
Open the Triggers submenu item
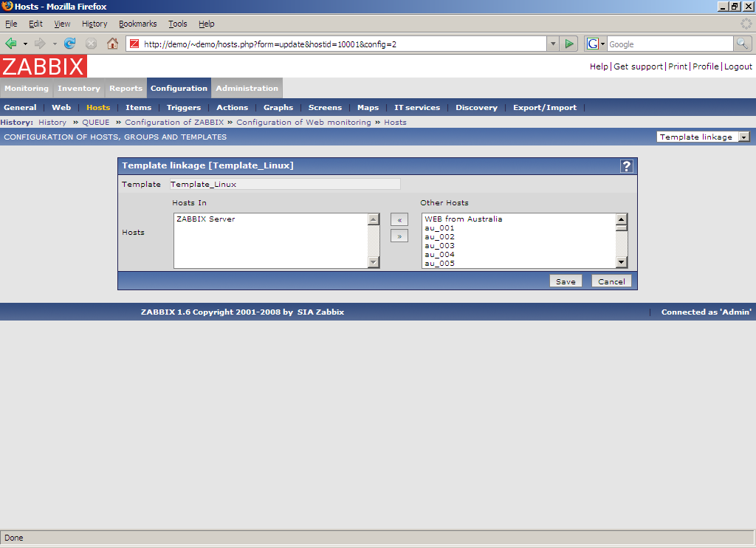click(x=184, y=108)
